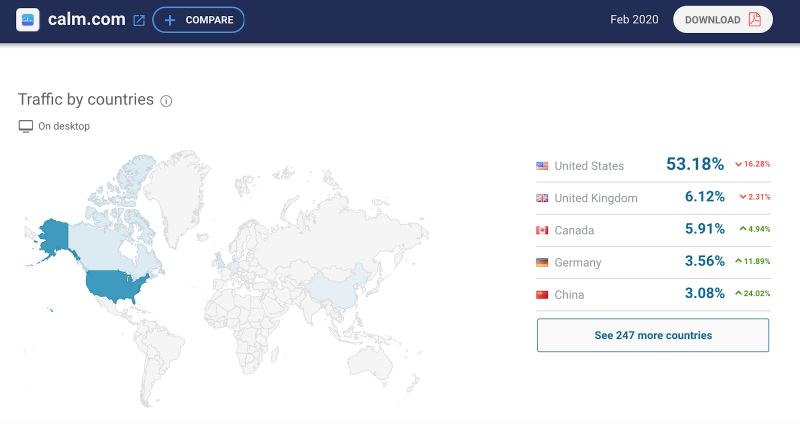The image size is (800, 424).
Task: Click the On desktop label
Action: [64, 126]
